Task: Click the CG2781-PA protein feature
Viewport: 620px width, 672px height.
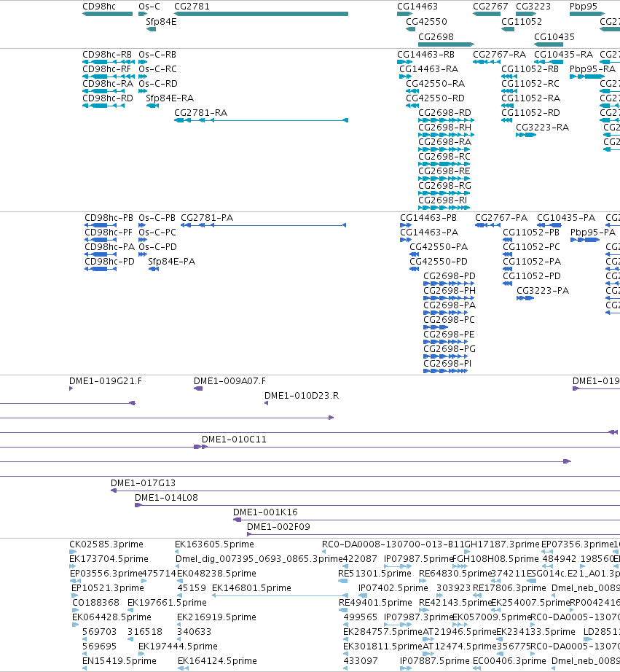Action: [x=263, y=225]
